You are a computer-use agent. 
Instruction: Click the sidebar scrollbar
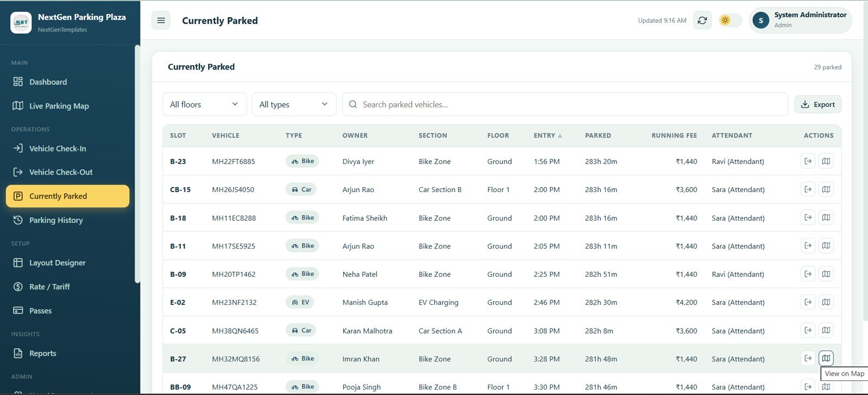coord(137,164)
